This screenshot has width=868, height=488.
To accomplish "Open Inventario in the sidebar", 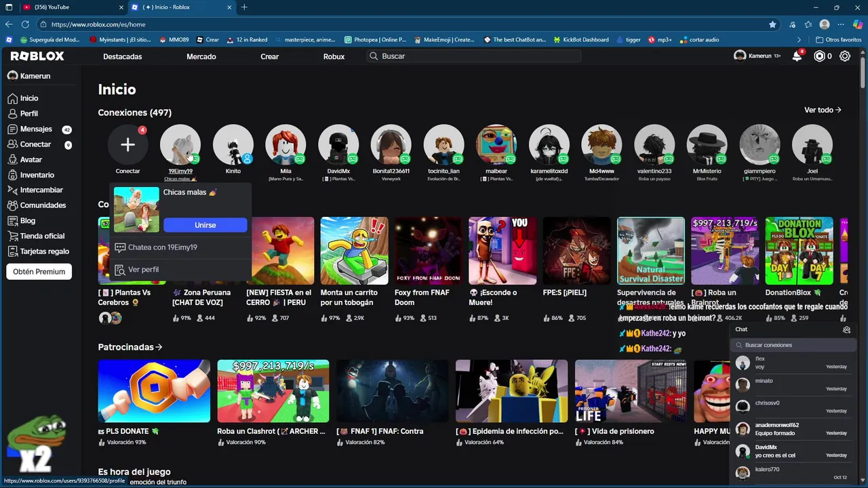I will 37,175.
